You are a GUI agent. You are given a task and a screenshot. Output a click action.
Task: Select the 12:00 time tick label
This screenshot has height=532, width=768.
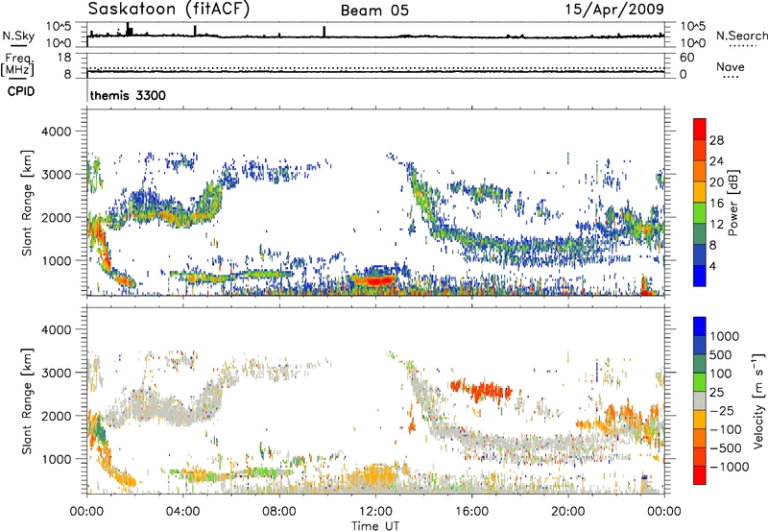pyautogui.click(x=375, y=512)
